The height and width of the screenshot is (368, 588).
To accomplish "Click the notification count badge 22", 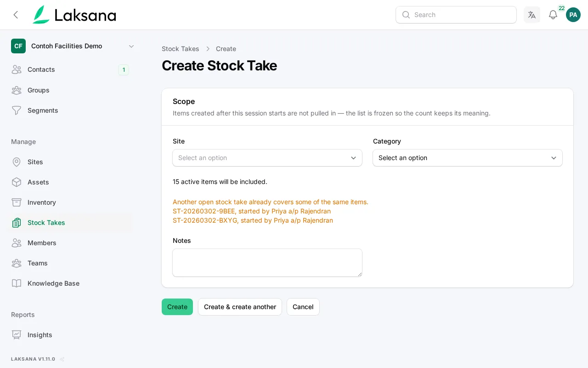I will [x=561, y=8].
